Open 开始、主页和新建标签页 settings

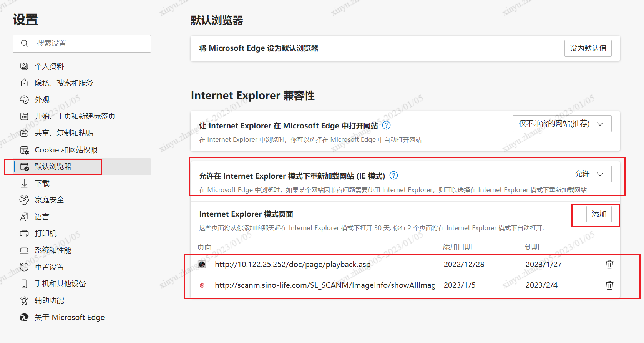tap(75, 116)
